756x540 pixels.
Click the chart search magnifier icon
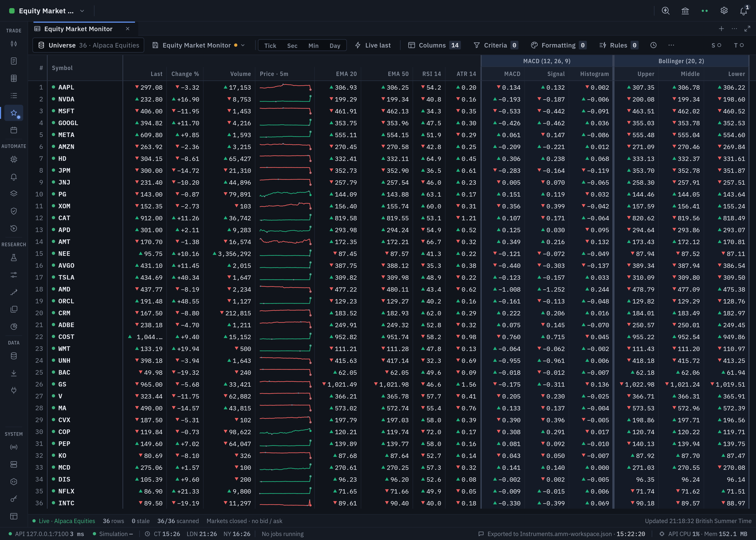coord(666,11)
